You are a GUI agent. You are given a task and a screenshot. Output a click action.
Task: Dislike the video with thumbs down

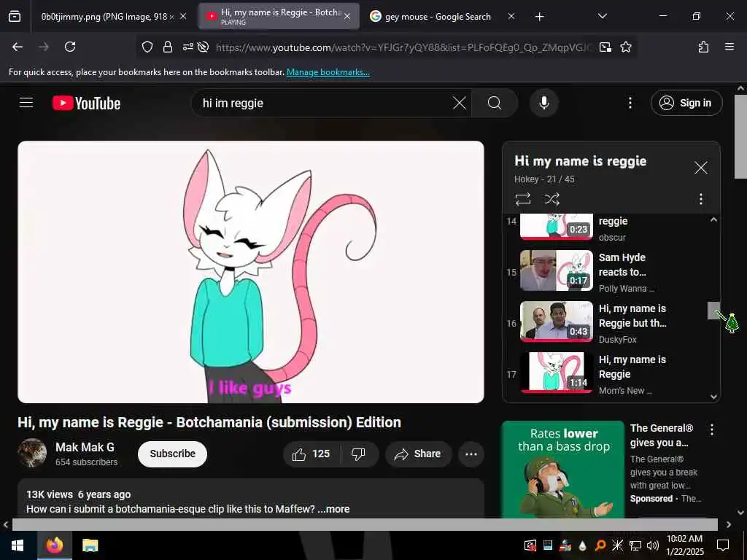[x=359, y=454]
